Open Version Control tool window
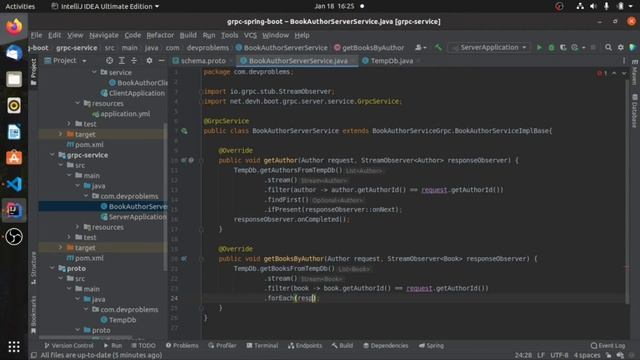640x360 pixels. [69, 346]
